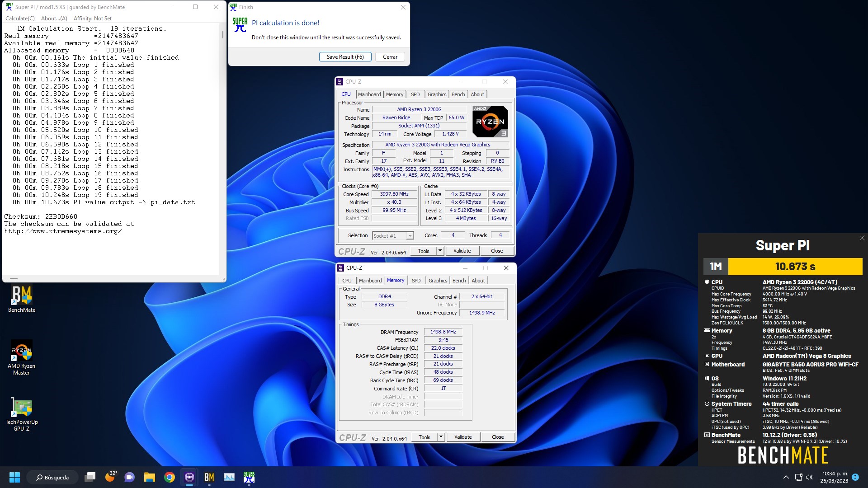
Task: Select Mainboard tab in upper CPU-Z
Action: point(369,94)
